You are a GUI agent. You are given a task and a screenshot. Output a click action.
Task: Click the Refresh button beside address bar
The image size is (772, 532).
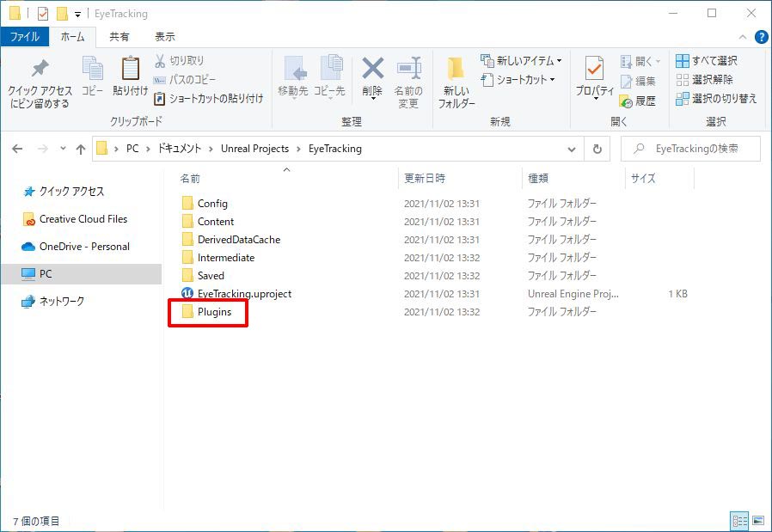click(597, 149)
